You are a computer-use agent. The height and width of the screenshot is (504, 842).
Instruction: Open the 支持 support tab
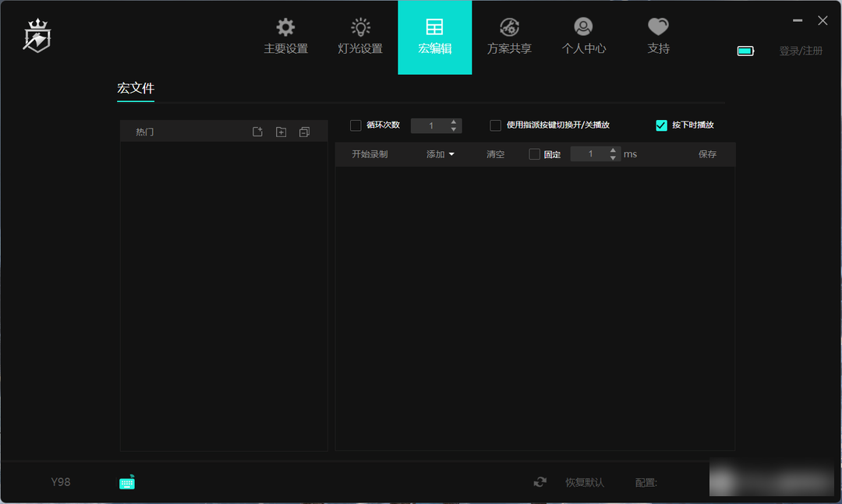tap(658, 37)
